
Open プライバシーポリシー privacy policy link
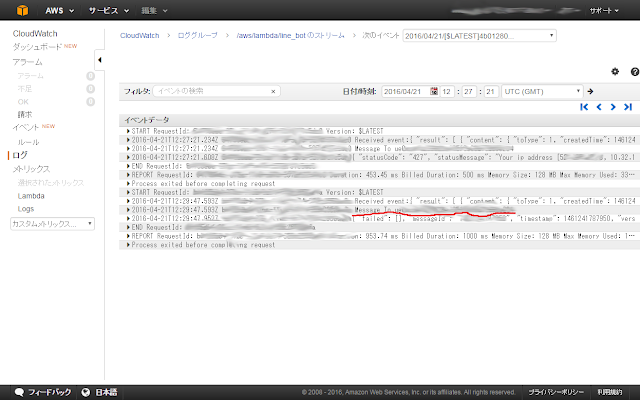click(556, 392)
